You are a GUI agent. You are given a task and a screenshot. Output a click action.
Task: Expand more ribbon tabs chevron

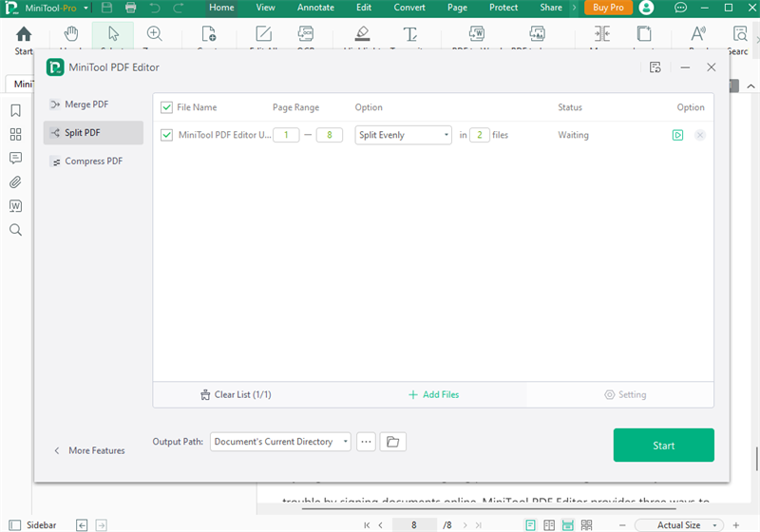[574, 8]
